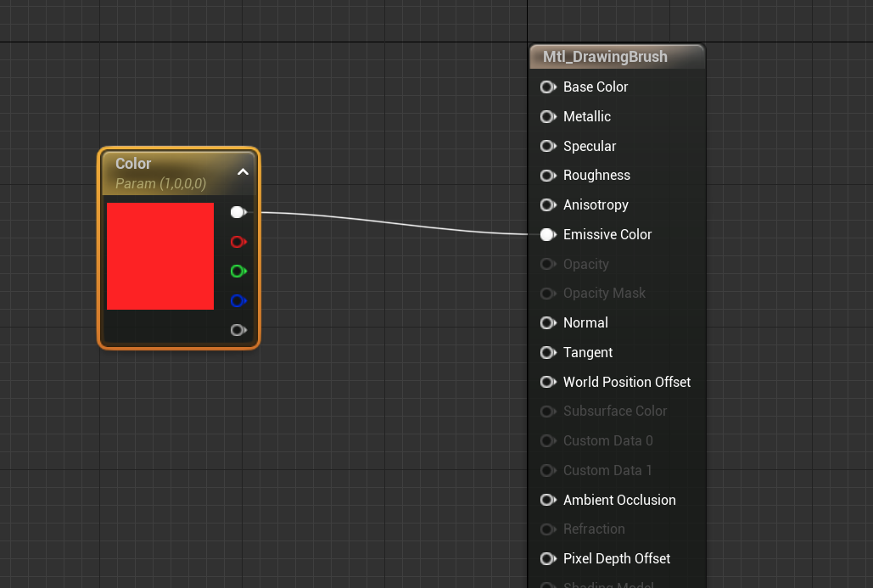Screen dimensions: 873x588
Task: Click the Refraction input pin
Action: tap(548, 529)
